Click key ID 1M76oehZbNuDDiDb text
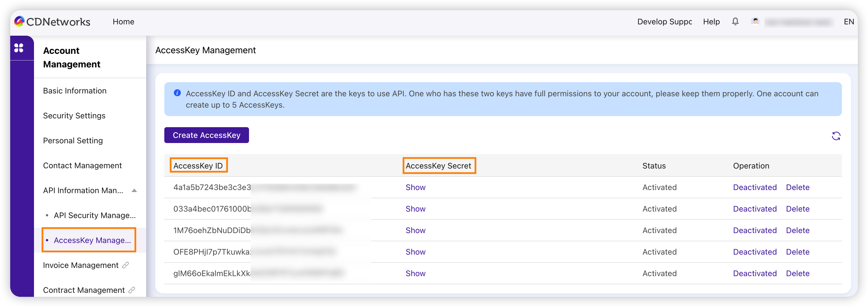 [x=212, y=231]
